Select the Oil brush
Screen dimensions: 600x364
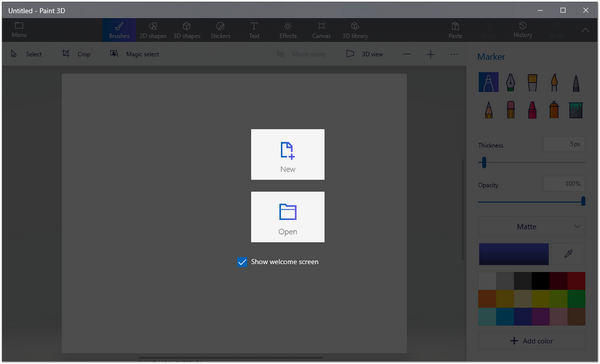[x=532, y=82]
